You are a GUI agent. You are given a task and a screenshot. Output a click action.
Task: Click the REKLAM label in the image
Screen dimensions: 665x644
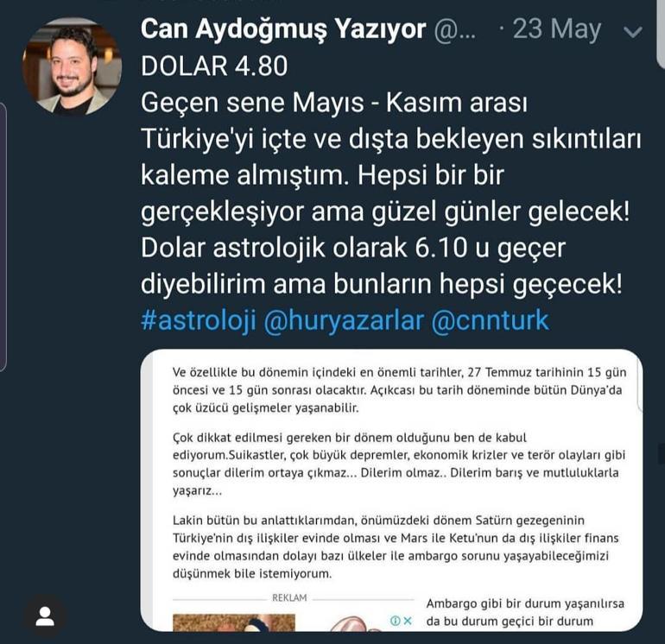tap(289, 597)
